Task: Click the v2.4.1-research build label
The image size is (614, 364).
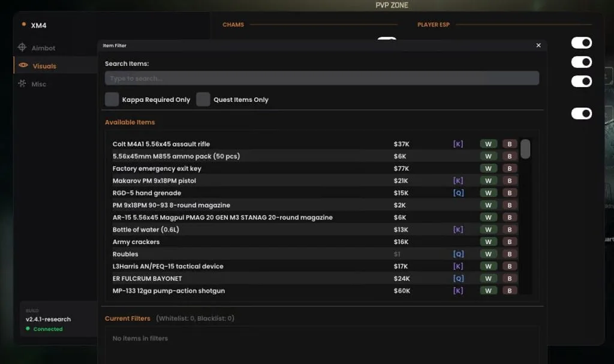Action: [x=48, y=319]
